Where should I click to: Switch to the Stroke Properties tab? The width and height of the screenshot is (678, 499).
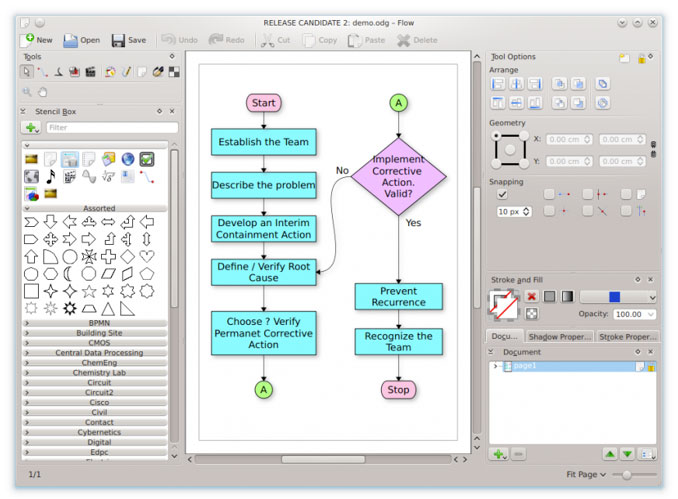pos(627,337)
